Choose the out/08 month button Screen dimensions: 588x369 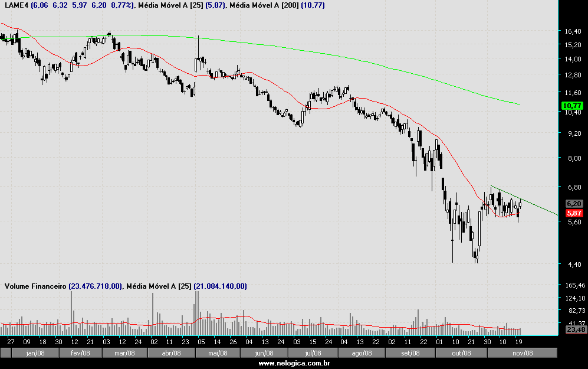pos(461,353)
